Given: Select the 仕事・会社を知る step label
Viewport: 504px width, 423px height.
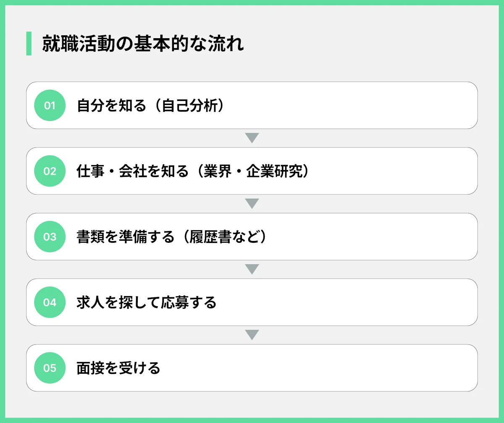Looking at the screenshot, I should click(x=133, y=171).
